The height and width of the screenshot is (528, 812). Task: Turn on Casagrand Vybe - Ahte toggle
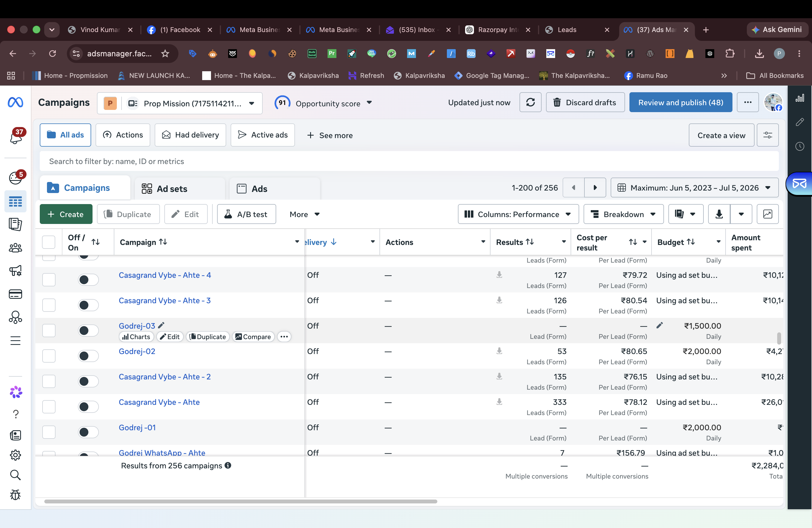pos(88,406)
